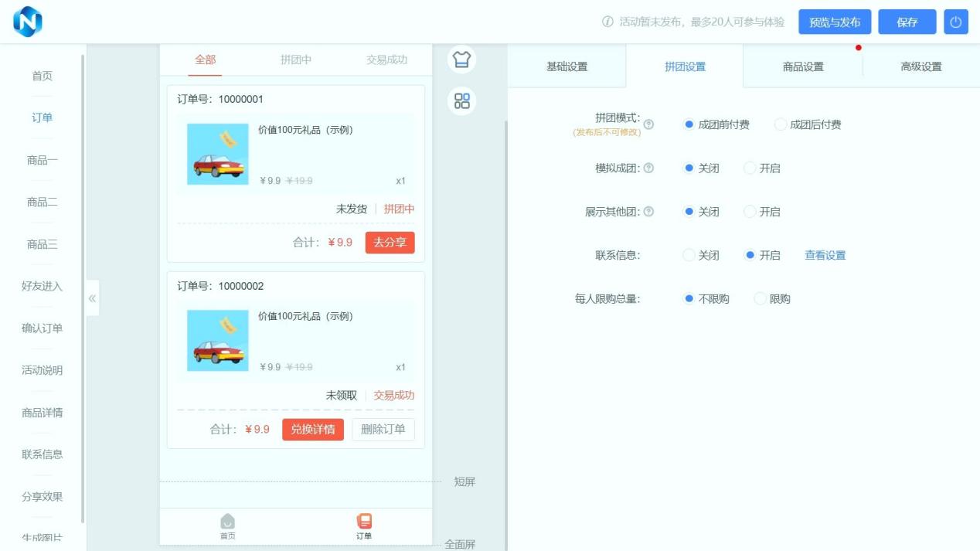Switch to the 商品设置 tab
The height and width of the screenshot is (551, 980).
[803, 67]
